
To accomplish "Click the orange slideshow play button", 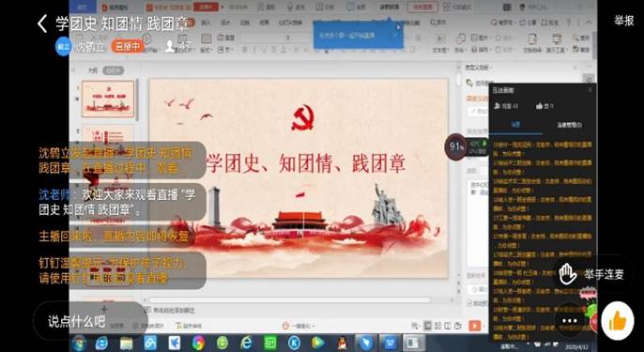I will point(474,326).
